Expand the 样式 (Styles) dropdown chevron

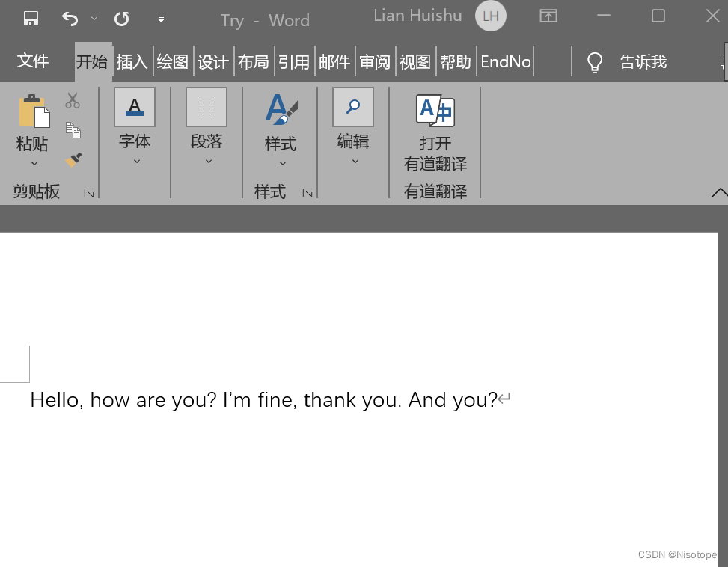pyautogui.click(x=282, y=163)
